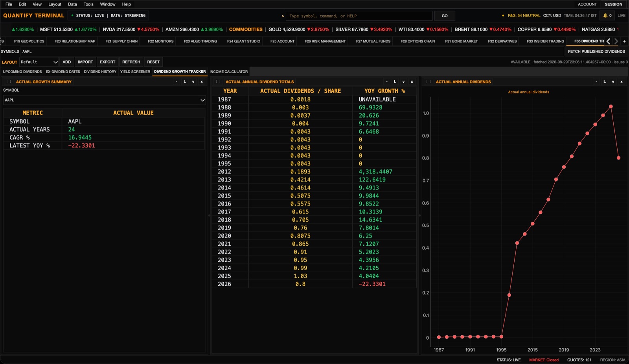Open the F33 Insider Trading tab

tap(546, 41)
